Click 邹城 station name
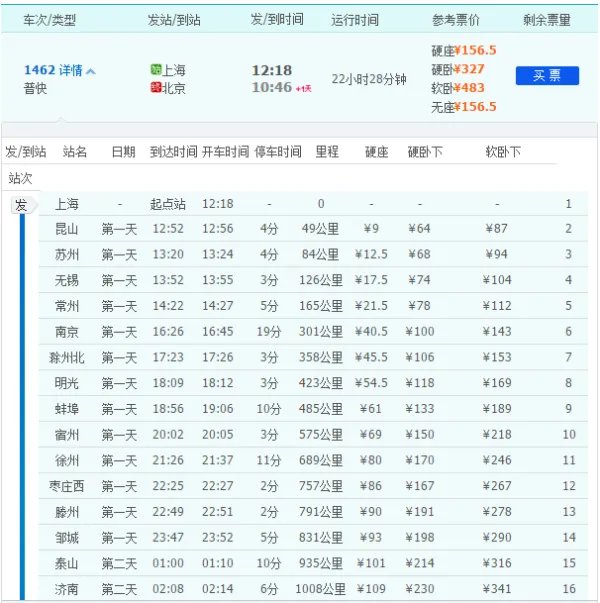Image resolution: width=600 pixels, height=603 pixels. click(67, 538)
